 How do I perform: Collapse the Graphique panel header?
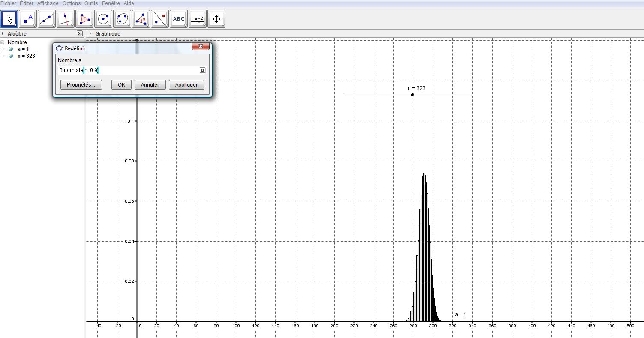coord(90,33)
